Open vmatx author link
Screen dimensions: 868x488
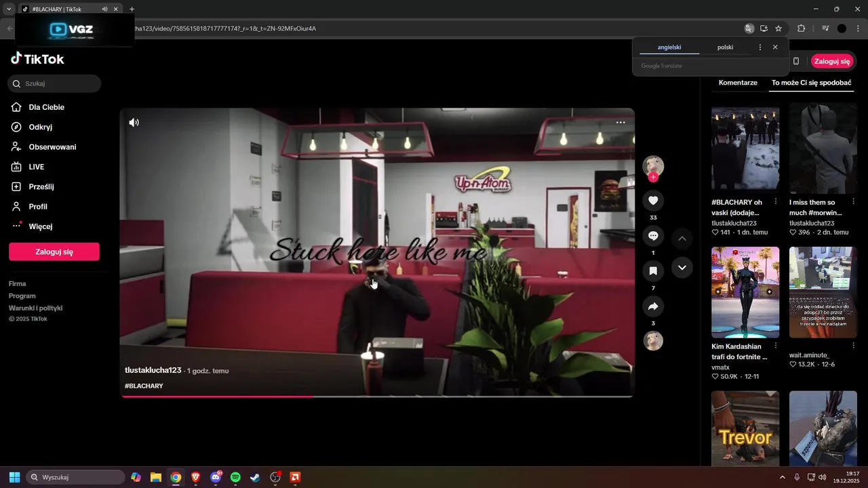[x=721, y=367]
